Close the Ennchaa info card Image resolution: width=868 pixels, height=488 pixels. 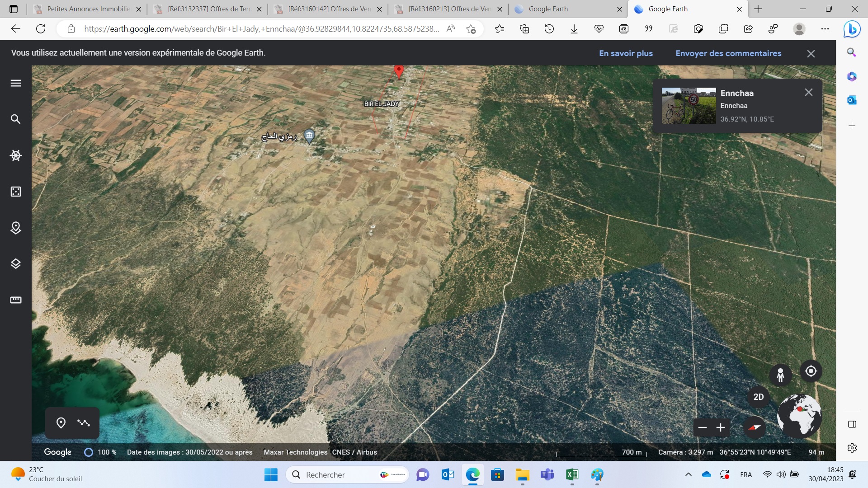point(808,92)
